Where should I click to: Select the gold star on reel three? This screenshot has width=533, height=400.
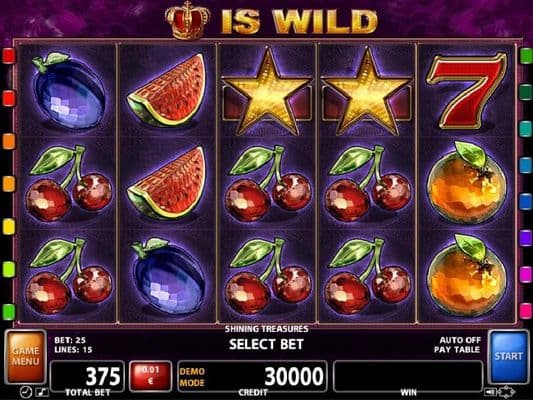(x=267, y=92)
